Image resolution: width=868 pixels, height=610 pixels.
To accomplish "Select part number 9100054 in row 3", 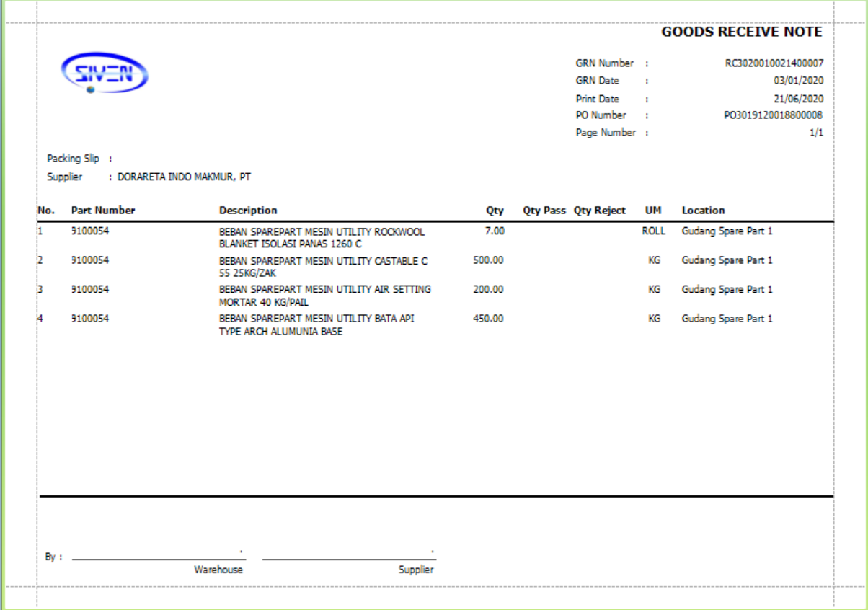I will point(90,289).
